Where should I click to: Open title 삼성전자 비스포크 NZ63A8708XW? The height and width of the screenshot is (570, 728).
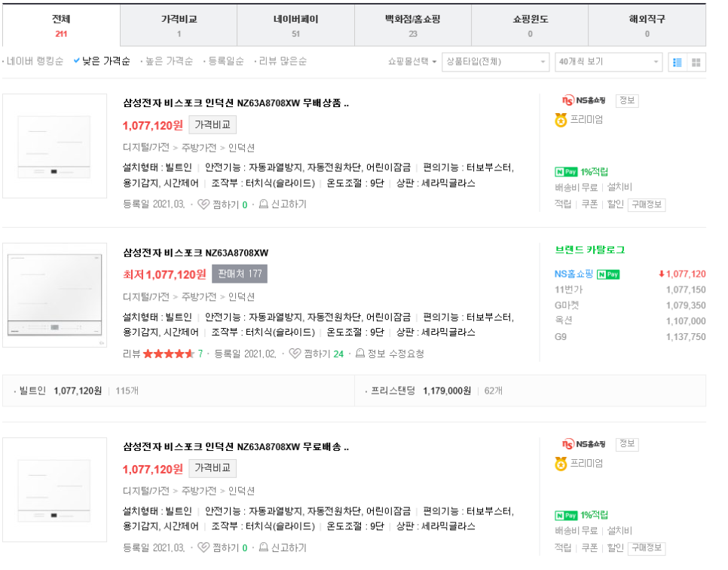click(195, 253)
